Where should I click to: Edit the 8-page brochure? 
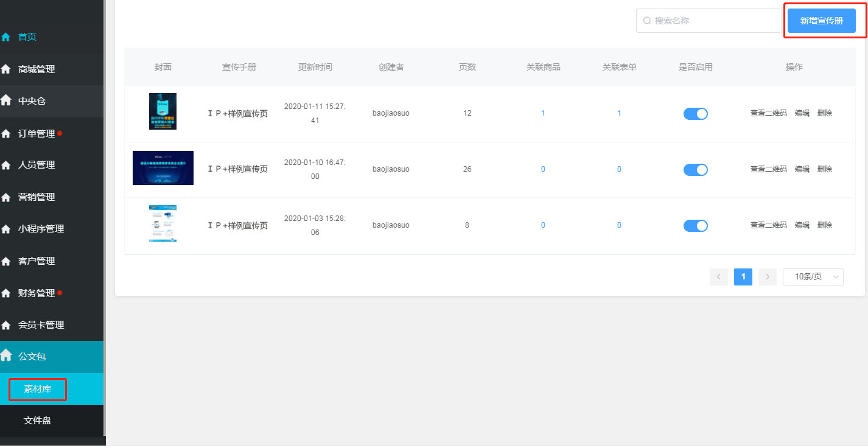(802, 225)
